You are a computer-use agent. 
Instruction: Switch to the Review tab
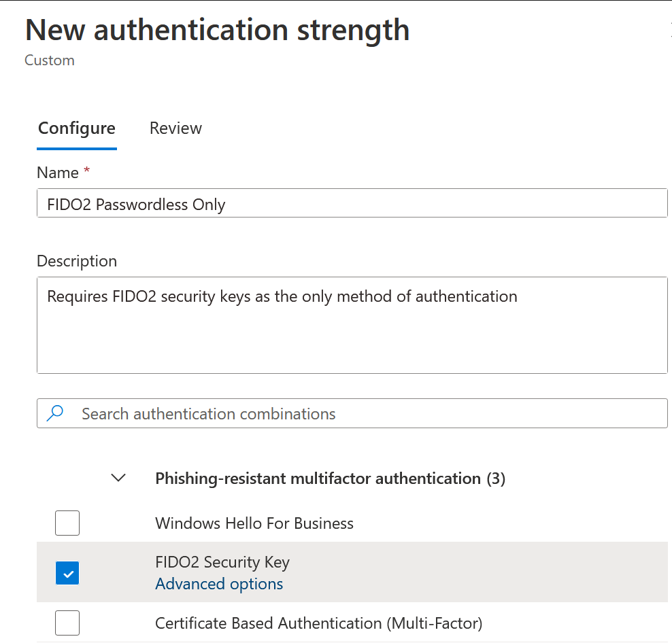click(x=175, y=128)
